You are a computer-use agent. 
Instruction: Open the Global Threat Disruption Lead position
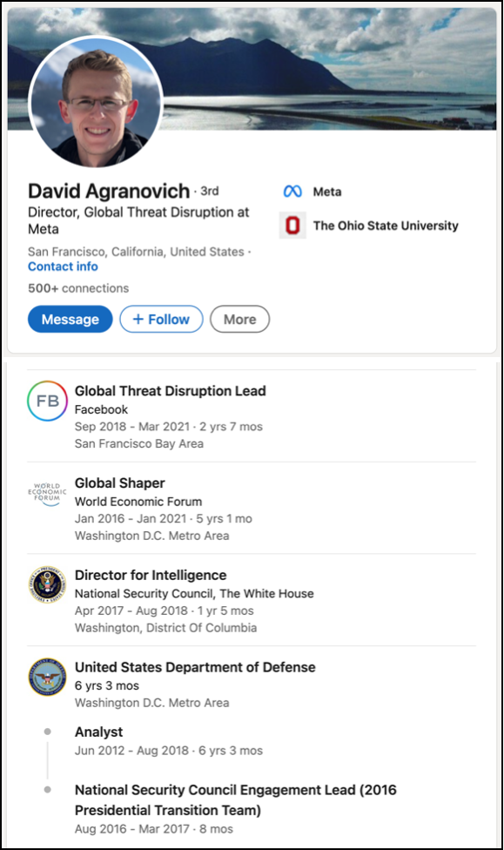(x=170, y=391)
